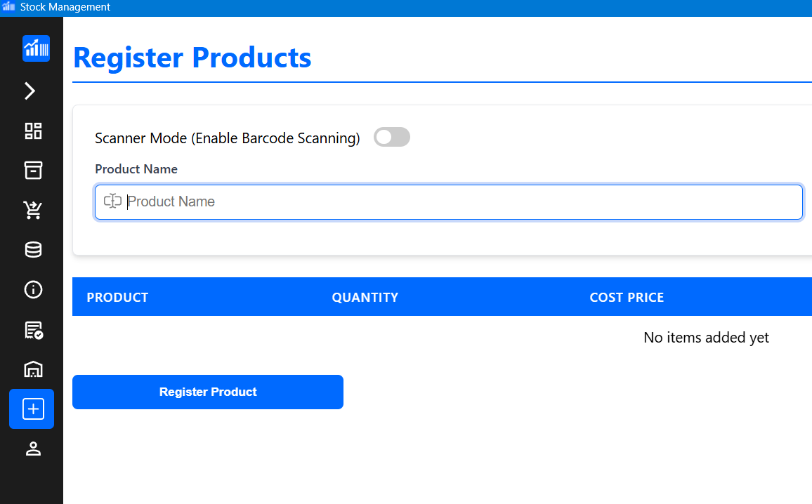Click the Scanner Mode label text
Image resolution: width=812 pixels, height=504 pixels.
point(227,138)
